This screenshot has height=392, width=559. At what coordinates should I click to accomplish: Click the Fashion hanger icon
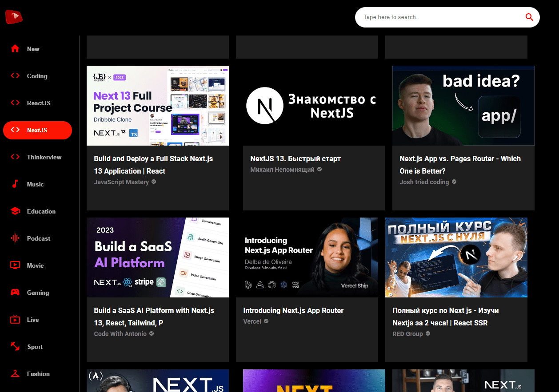click(15, 374)
